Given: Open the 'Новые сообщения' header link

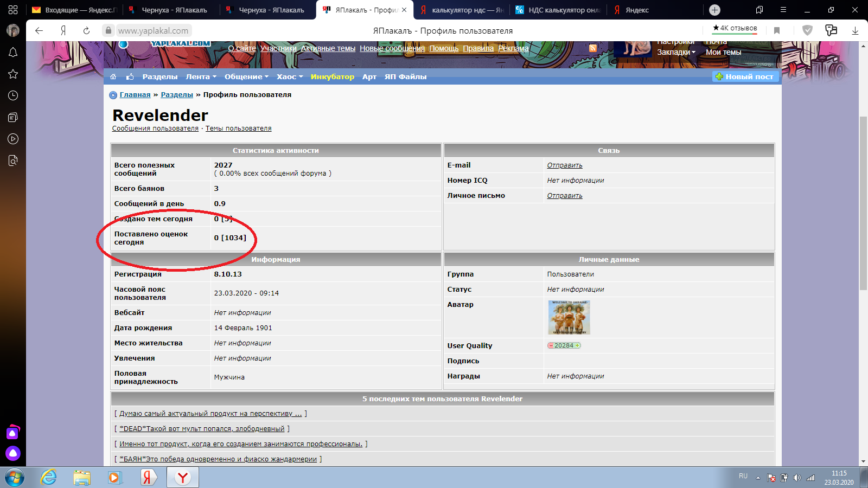Looking at the screenshot, I should (392, 48).
